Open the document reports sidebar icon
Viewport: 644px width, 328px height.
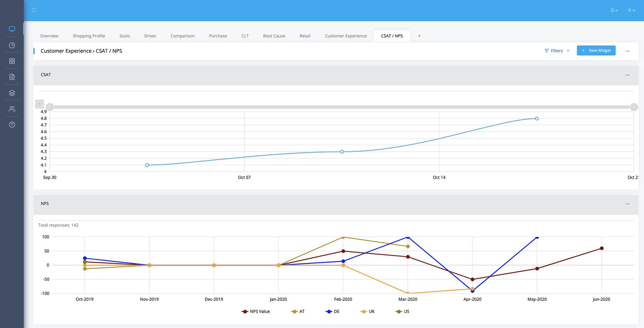point(12,77)
